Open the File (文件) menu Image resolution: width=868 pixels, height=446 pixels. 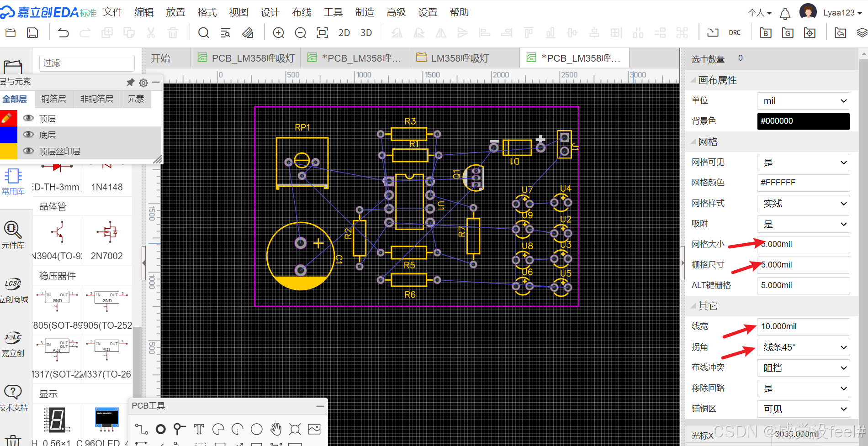pyautogui.click(x=112, y=12)
